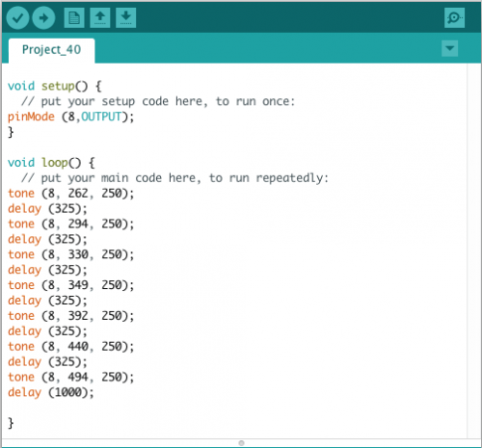
Task: Select the Project_40 tab
Action: point(51,50)
